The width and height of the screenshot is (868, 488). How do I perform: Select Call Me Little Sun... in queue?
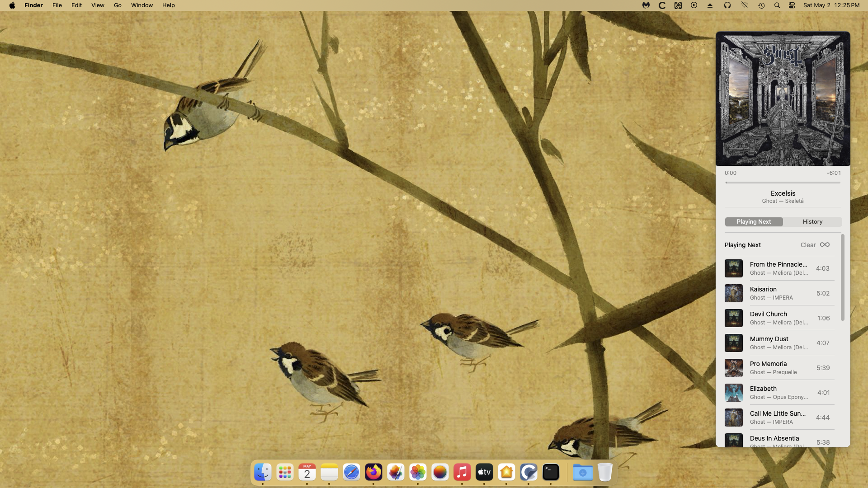pyautogui.click(x=779, y=418)
